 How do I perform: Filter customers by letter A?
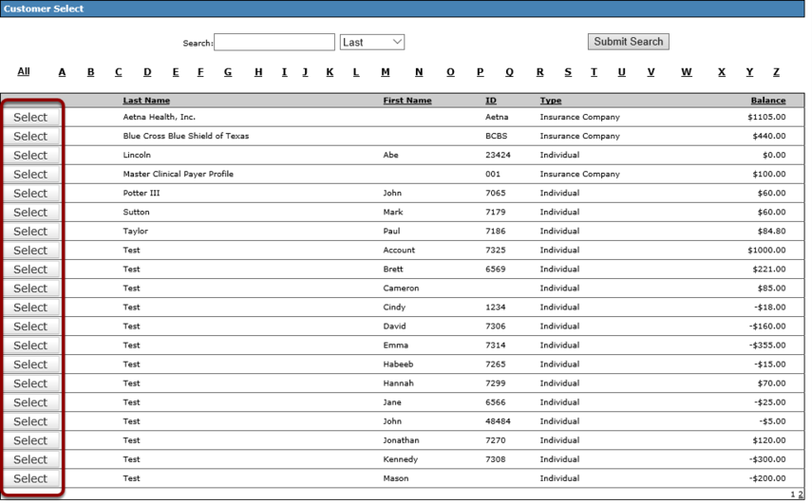(x=62, y=72)
